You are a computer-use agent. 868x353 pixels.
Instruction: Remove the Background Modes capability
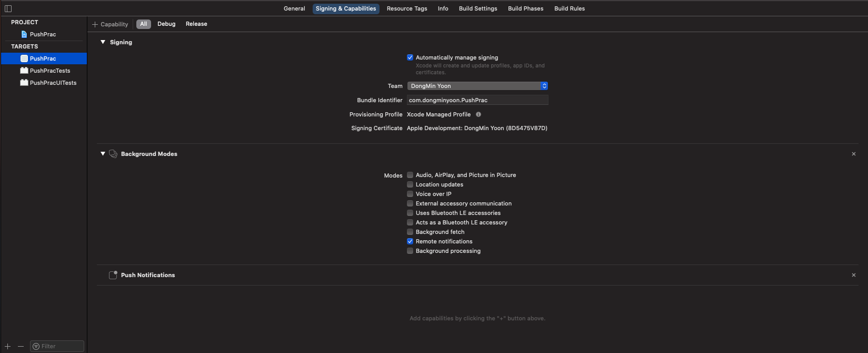[x=854, y=154]
